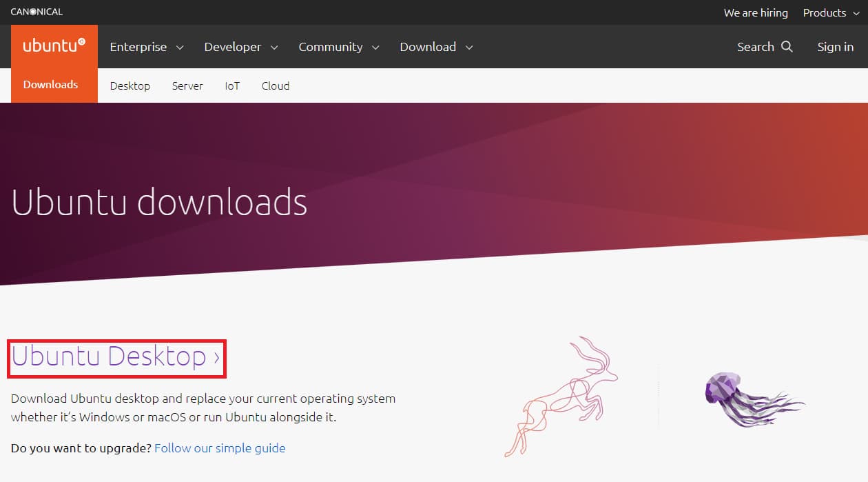Click the Ubuntu logo
This screenshot has width=868, height=482.
click(x=53, y=45)
